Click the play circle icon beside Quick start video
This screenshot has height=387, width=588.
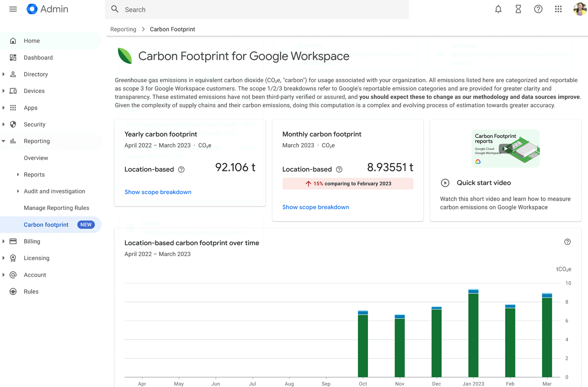(x=445, y=183)
